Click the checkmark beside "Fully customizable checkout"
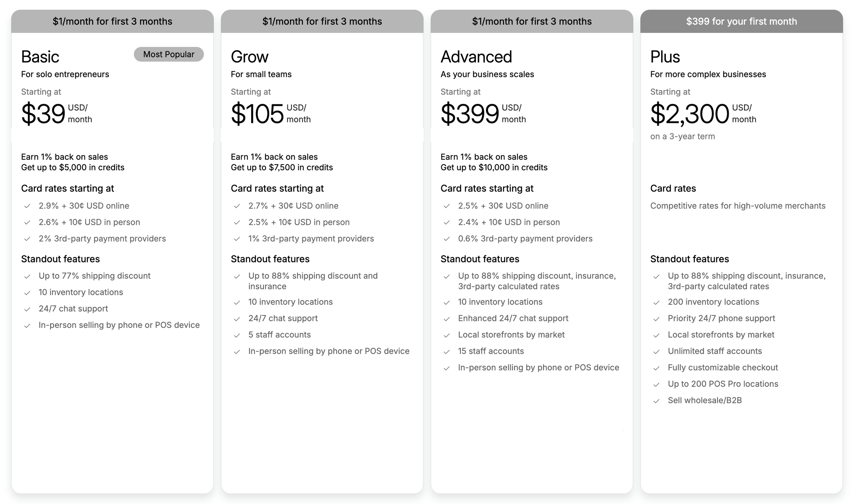 pos(656,368)
